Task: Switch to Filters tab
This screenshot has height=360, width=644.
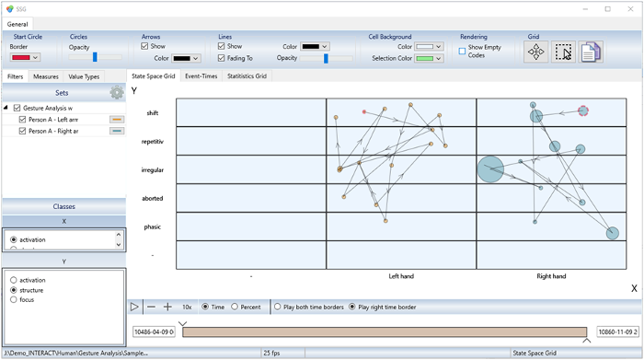Action: 16,76
